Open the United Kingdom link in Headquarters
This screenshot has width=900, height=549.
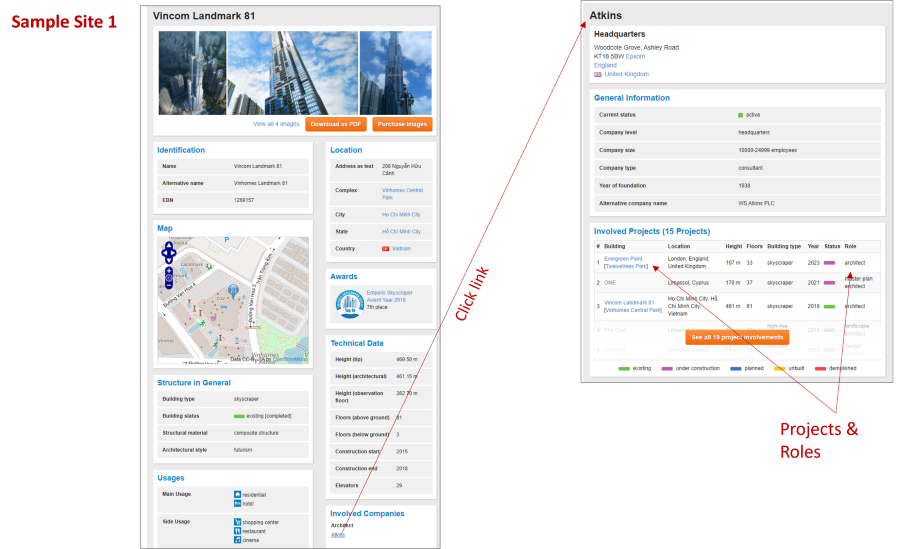pyautogui.click(x=626, y=74)
